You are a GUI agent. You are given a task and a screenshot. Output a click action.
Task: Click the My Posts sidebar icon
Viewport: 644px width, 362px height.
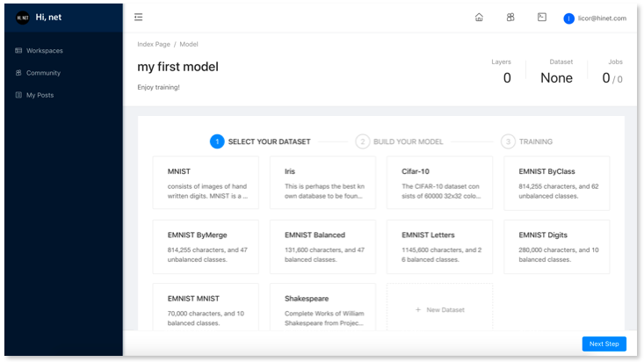18,95
